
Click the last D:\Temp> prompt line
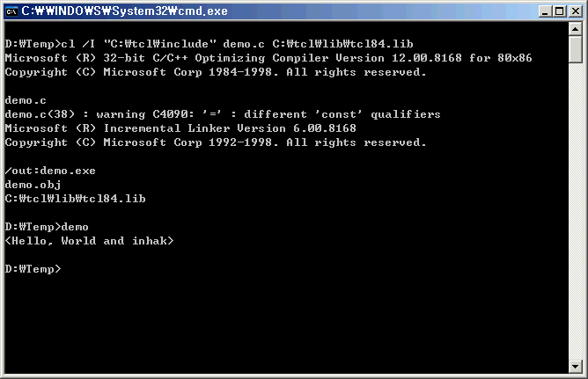pyautogui.click(x=33, y=269)
